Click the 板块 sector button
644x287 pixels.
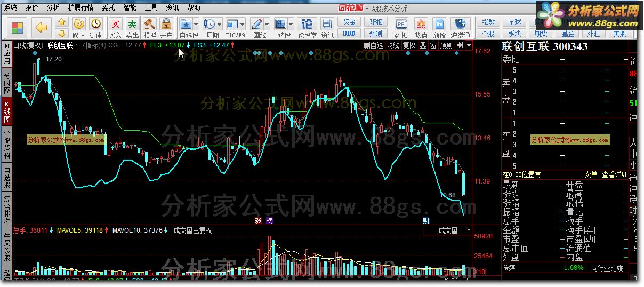[514, 33]
